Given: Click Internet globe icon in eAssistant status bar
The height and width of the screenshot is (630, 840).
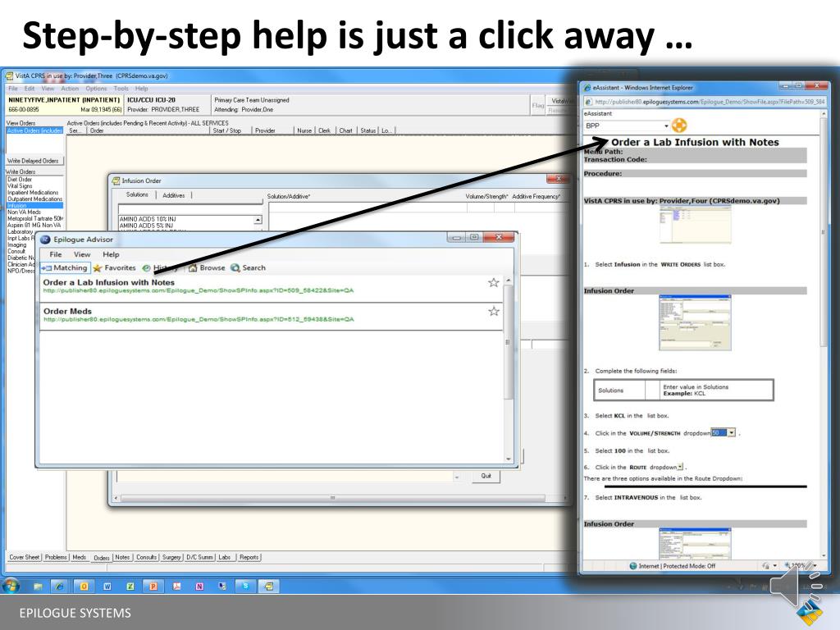Looking at the screenshot, I should click(x=633, y=566).
